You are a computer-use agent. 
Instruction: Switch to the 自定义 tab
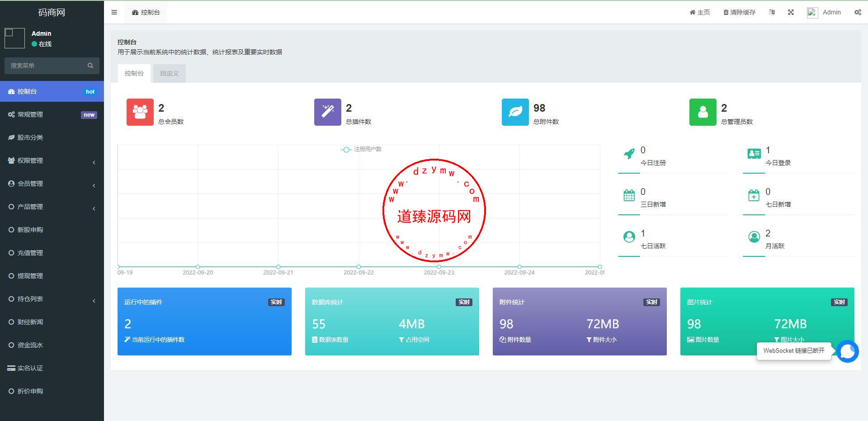pos(170,73)
